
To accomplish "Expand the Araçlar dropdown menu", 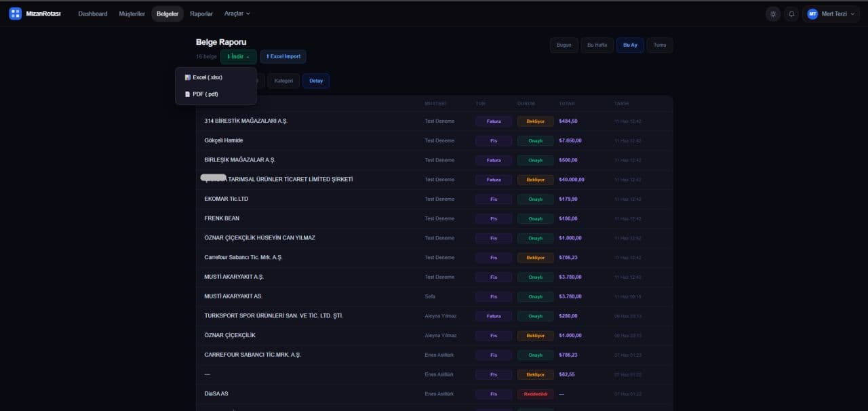I will click(x=237, y=14).
